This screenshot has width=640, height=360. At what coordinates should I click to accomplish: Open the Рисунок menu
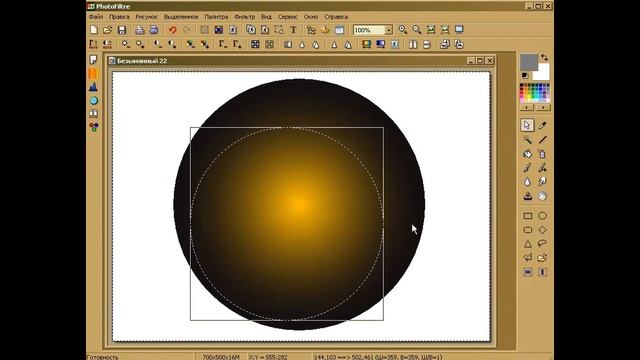point(147,17)
